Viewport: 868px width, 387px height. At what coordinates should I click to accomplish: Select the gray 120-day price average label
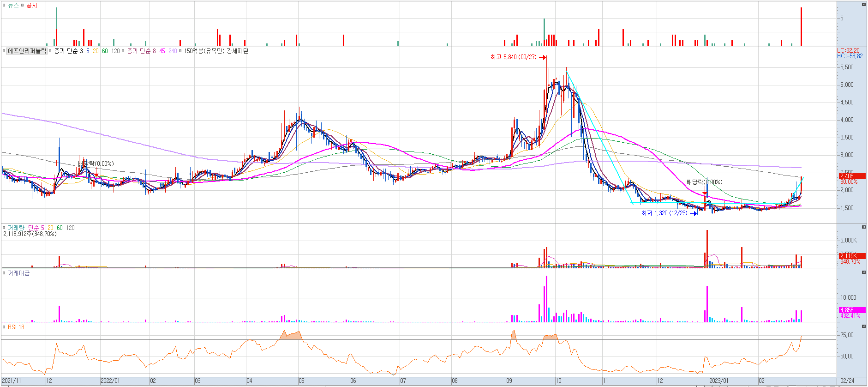tap(115, 51)
